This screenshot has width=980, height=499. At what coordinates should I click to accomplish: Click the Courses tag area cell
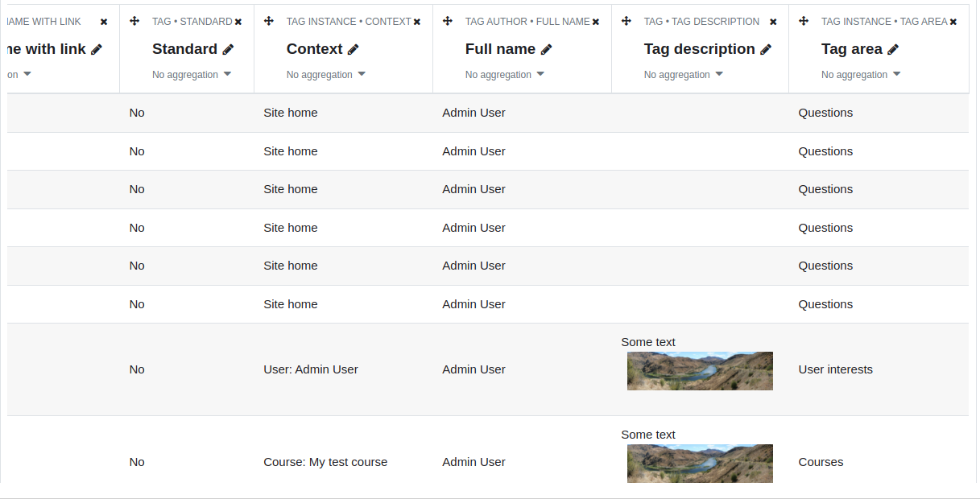click(x=821, y=462)
